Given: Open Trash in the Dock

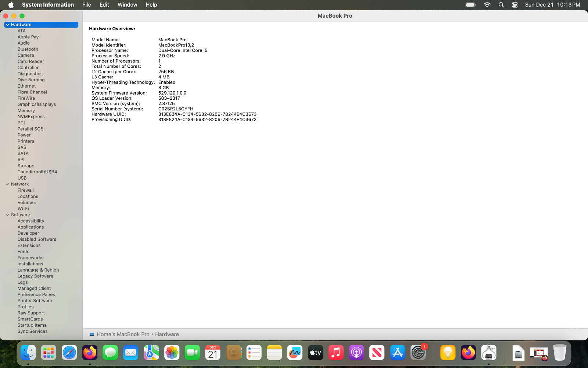Looking at the screenshot, I should tap(560, 353).
